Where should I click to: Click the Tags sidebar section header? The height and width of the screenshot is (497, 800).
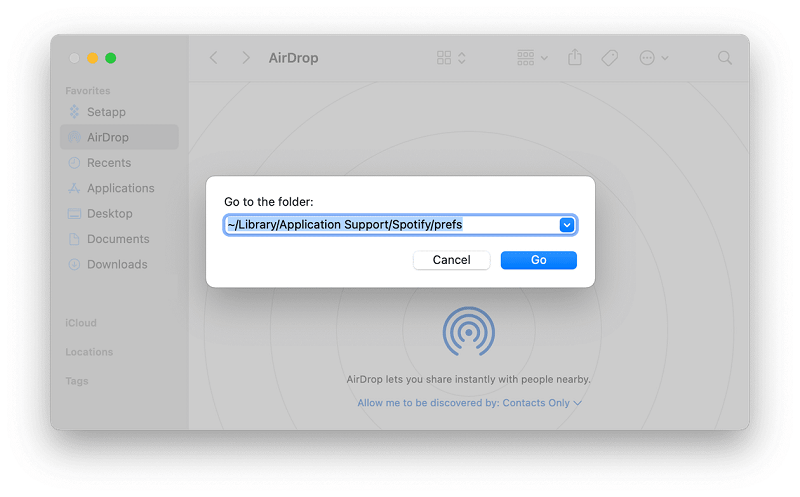coord(77,381)
